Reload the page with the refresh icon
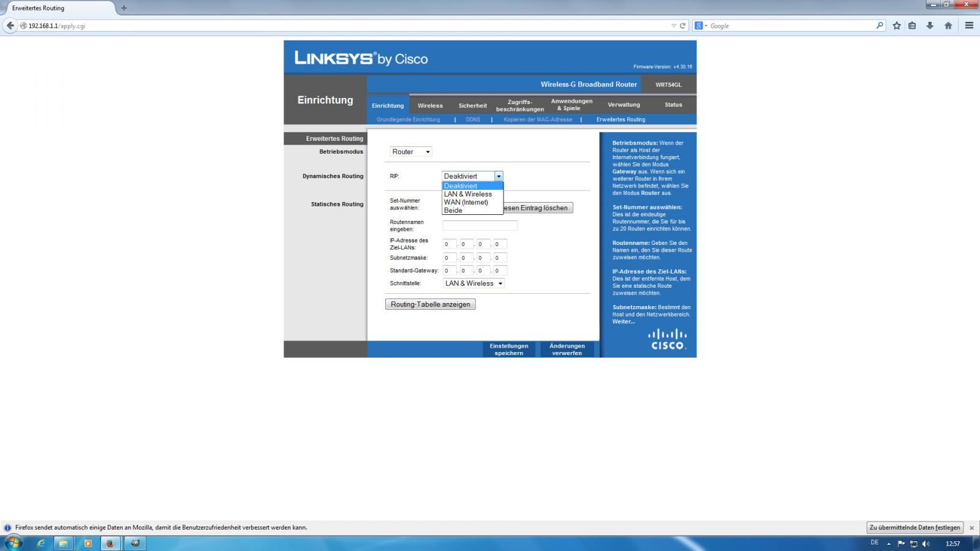Viewport: 980px width, 551px height. click(683, 26)
